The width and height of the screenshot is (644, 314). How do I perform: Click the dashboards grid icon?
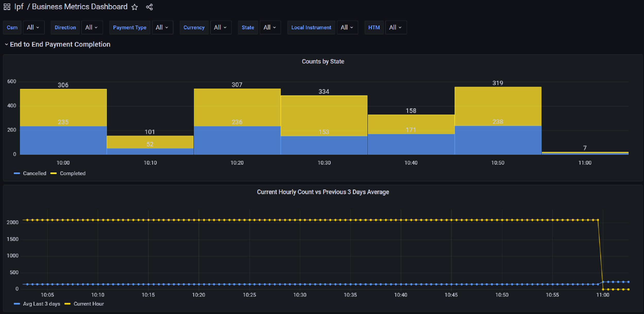pyautogui.click(x=7, y=7)
